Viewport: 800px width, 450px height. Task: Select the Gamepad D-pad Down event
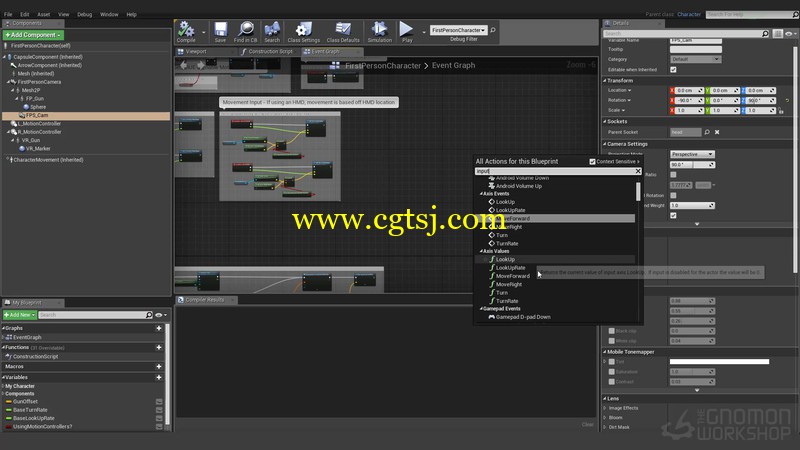point(523,317)
